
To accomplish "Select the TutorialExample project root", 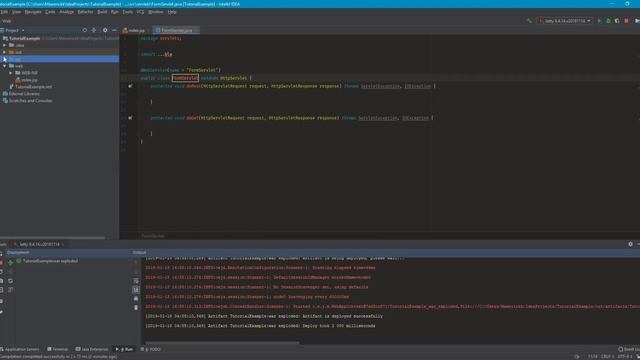I will (24, 38).
